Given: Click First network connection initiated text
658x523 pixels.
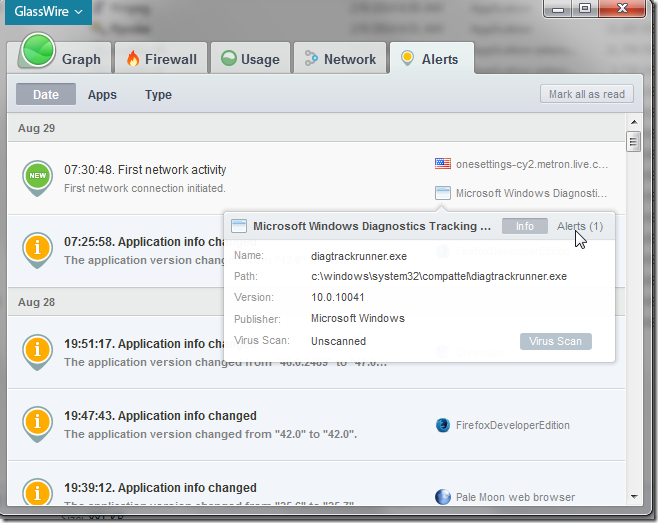Looking at the screenshot, I should pos(145,188).
